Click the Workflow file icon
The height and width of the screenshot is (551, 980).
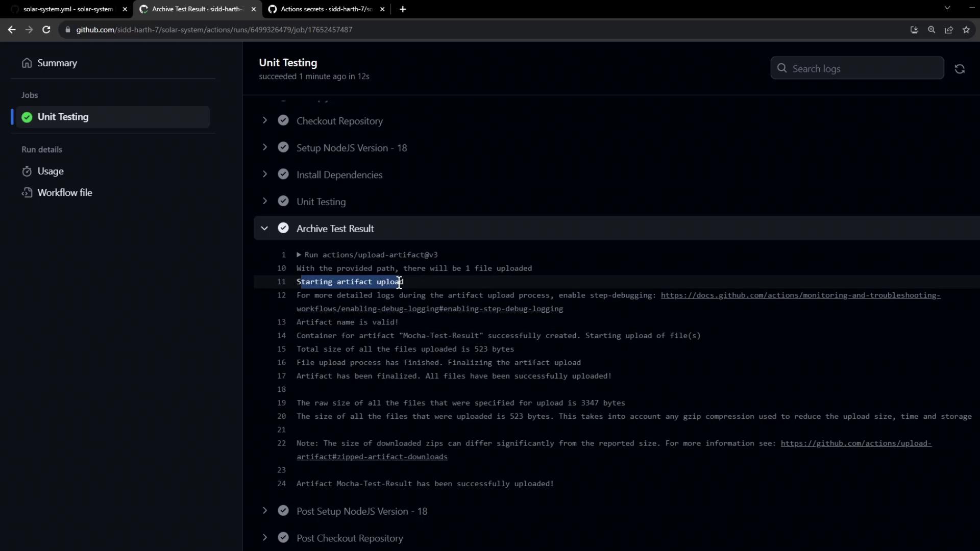point(27,193)
